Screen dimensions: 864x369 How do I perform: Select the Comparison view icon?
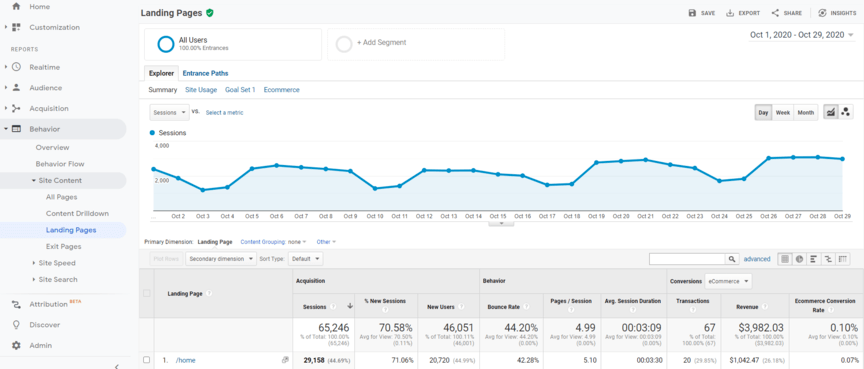[x=828, y=259]
